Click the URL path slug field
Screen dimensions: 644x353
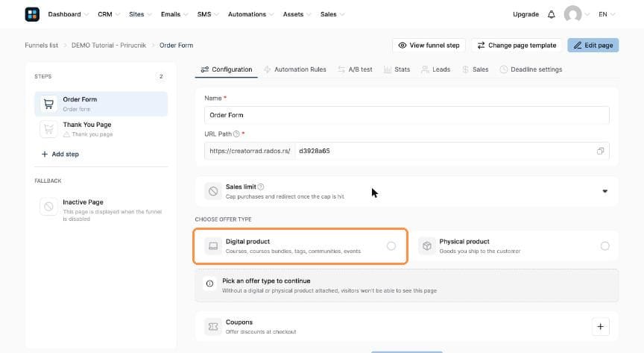(x=445, y=151)
